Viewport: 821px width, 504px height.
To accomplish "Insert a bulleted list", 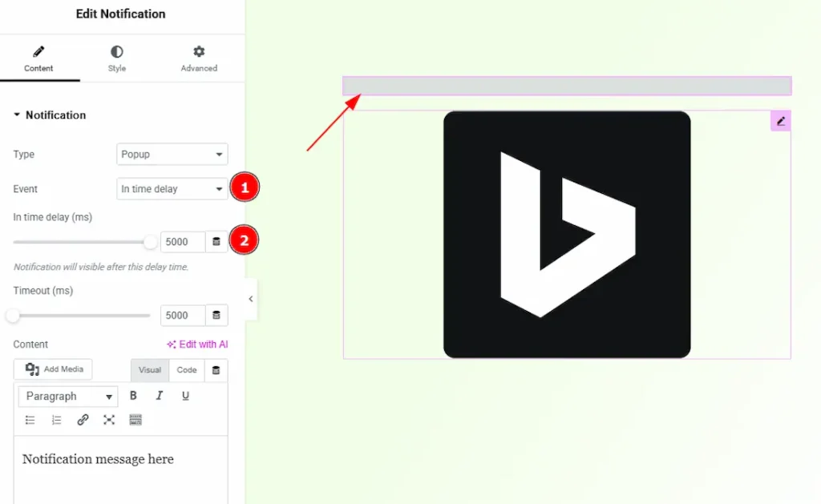I will [x=30, y=420].
